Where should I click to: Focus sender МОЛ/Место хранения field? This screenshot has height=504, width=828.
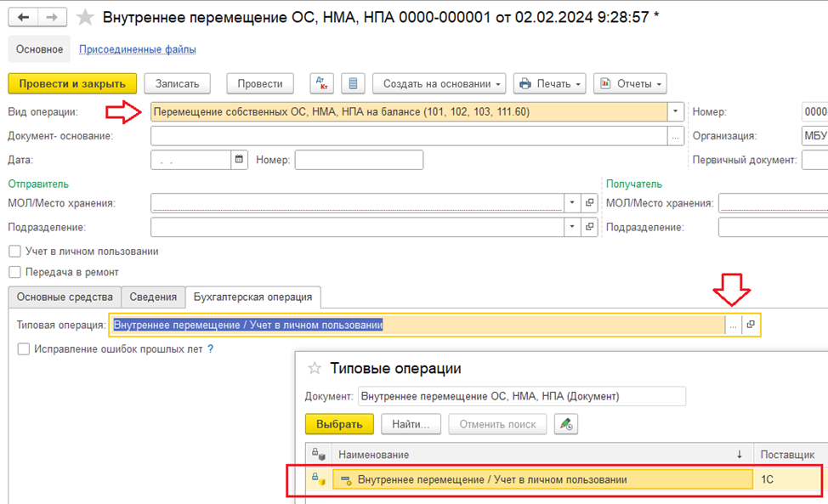click(x=357, y=202)
